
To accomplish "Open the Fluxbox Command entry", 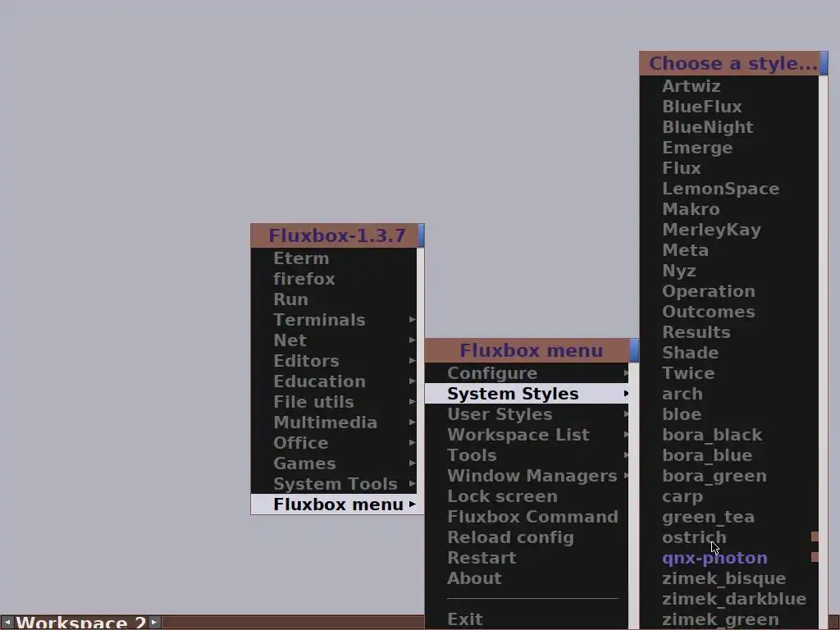I will point(527,517).
